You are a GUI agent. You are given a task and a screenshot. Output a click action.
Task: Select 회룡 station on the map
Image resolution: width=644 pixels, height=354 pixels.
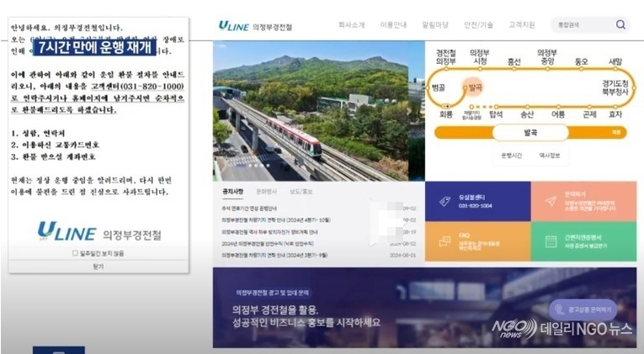(x=445, y=114)
